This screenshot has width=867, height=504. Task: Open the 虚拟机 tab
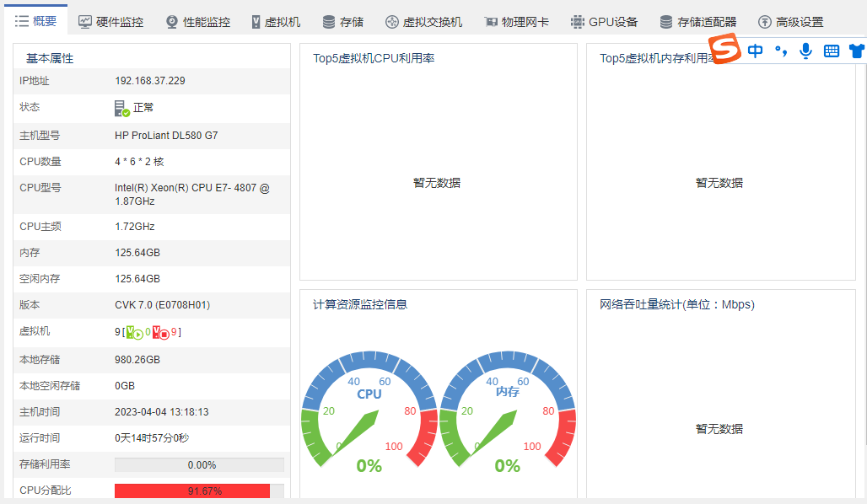275,22
